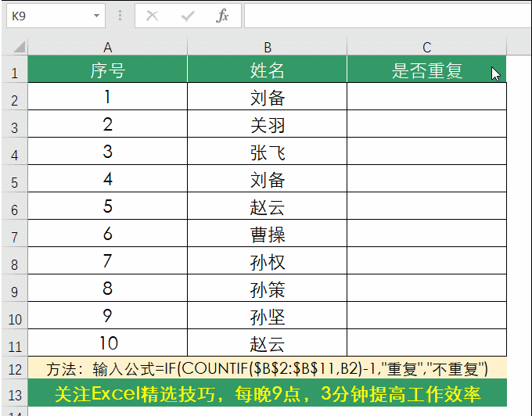Click the 姓名 header cell
This screenshot has width=532, height=416.
[x=268, y=69]
